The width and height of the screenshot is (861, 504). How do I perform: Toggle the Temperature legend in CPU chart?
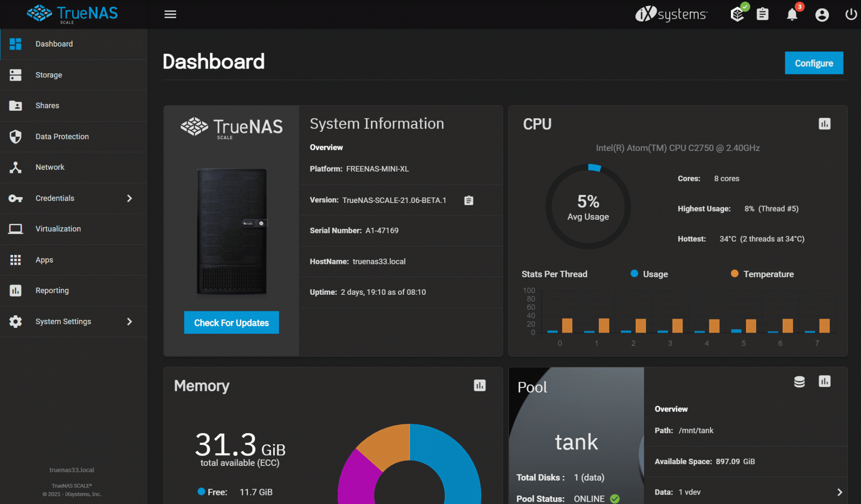tap(762, 274)
